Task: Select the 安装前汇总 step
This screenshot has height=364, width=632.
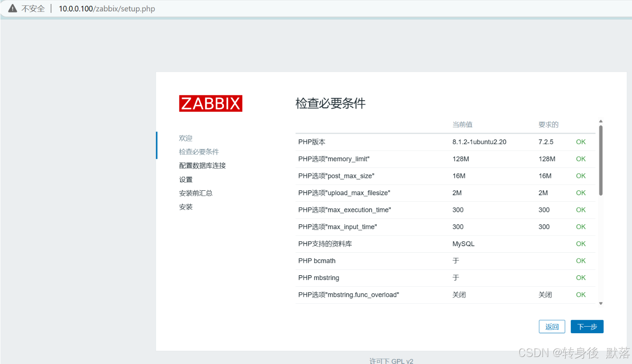Action: tap(196, 193)
